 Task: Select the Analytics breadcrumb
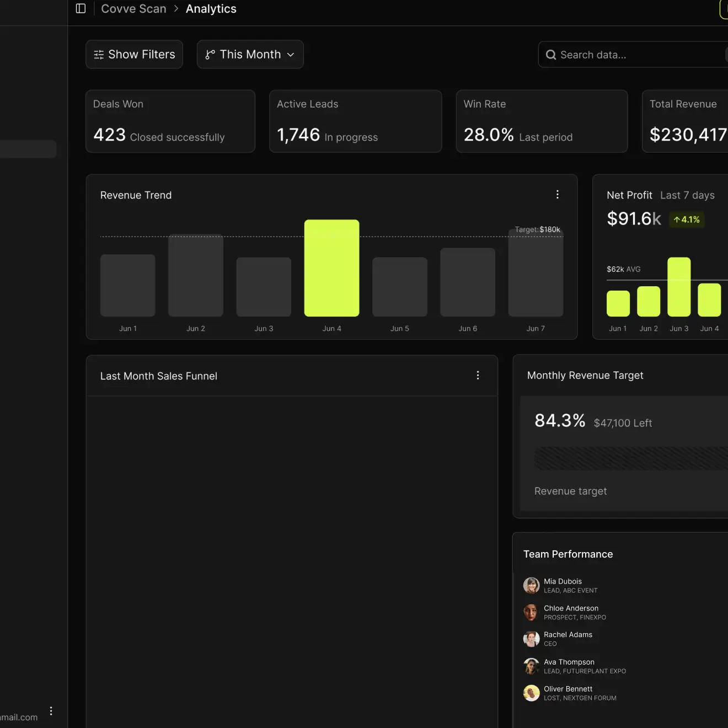(211, 9)
